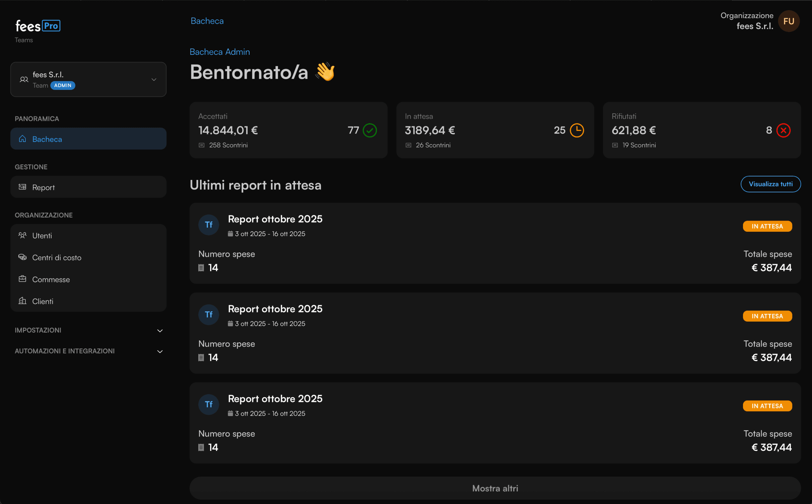
Task: Click the Mostra altri button
Action: (x=495, y=488)
